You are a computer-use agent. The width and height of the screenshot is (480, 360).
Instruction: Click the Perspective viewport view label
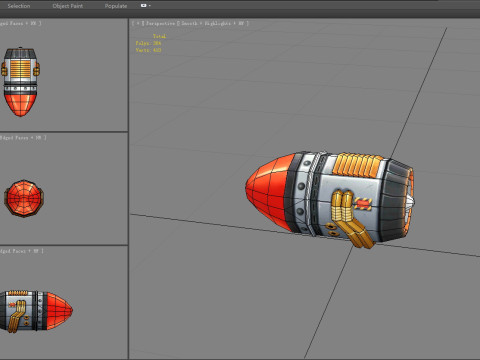(160, 23)
